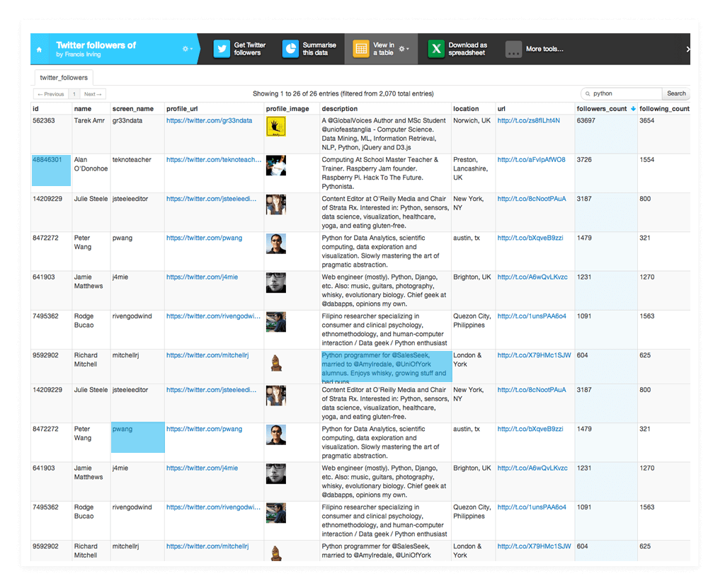This screenshot has width=713, height=588.
Task: Click the 'by Francis Irving' subtitle
Action: [x=78, y=54]
